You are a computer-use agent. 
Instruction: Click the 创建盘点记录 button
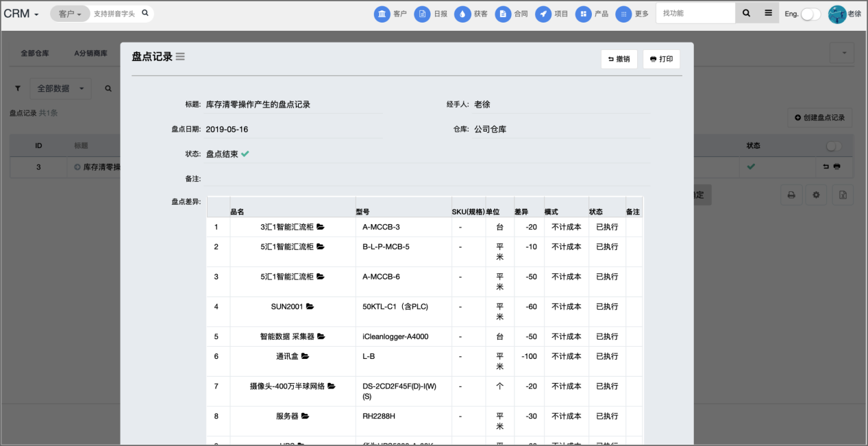point(820,118)
